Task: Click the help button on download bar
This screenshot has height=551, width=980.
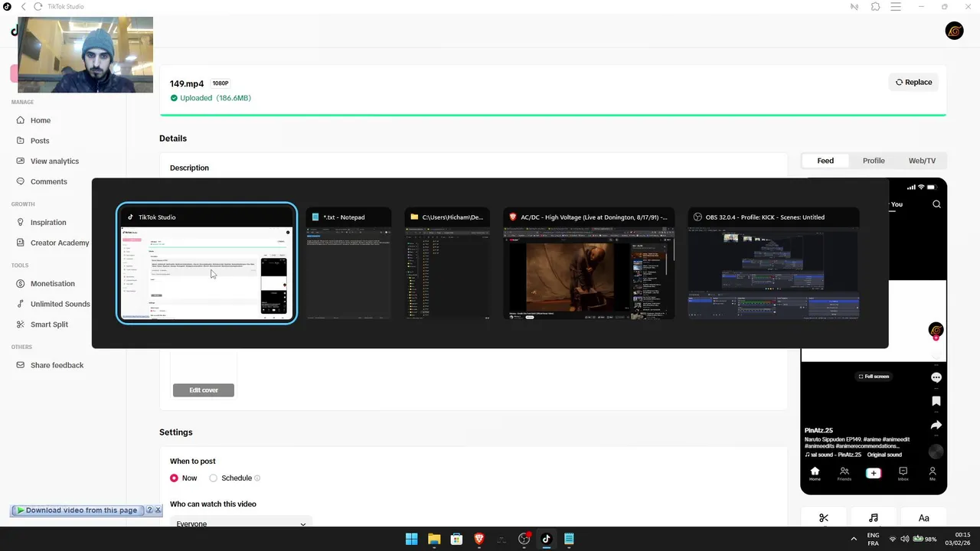Action: (149, 510)
